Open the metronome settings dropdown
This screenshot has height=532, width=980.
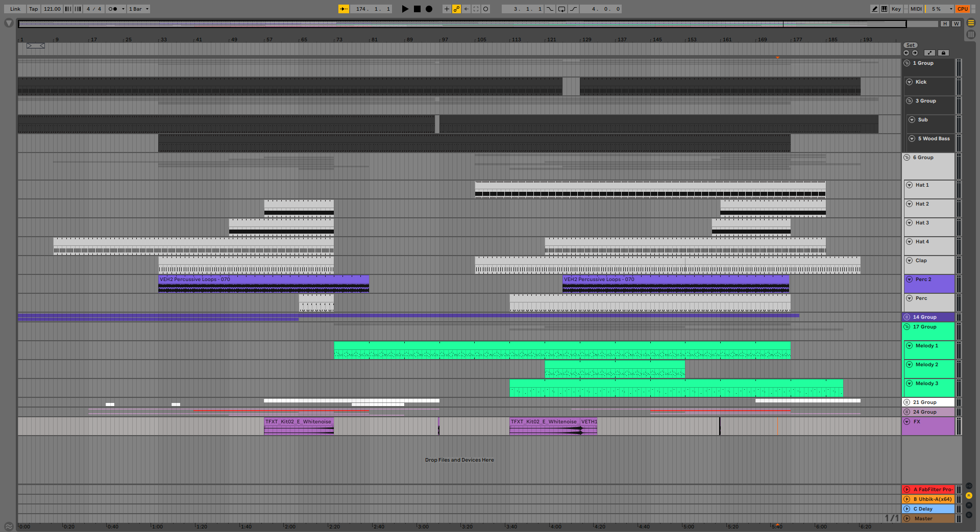coord(122,9)
